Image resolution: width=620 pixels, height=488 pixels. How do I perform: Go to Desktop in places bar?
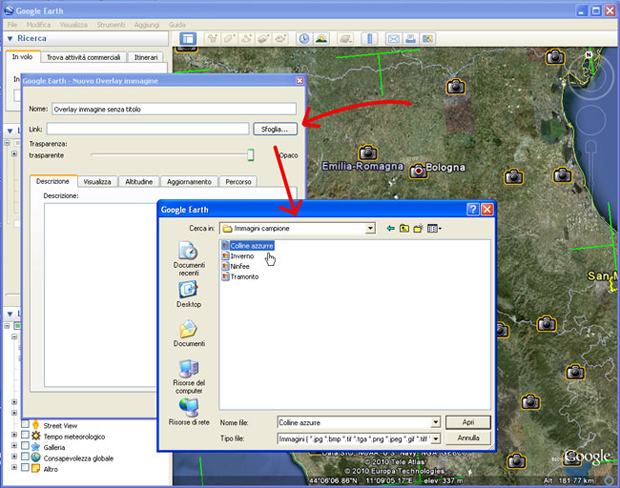189,294
